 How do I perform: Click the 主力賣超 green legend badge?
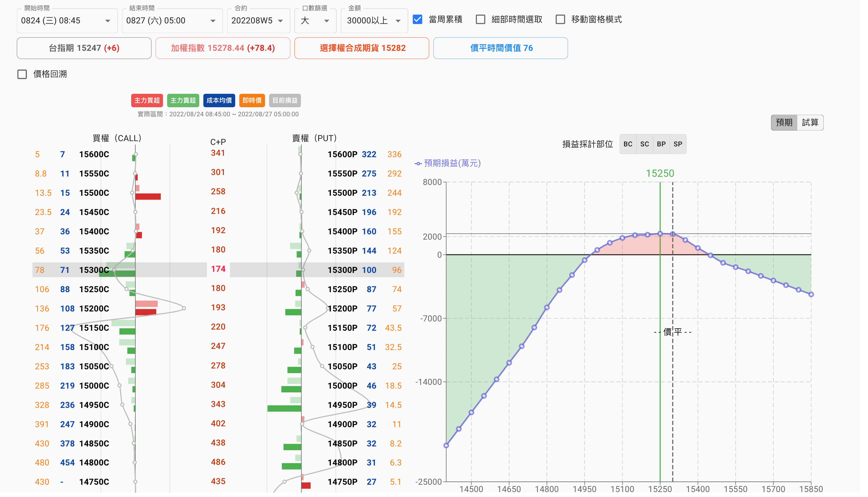pyautogui.click(x=183, y=100)
